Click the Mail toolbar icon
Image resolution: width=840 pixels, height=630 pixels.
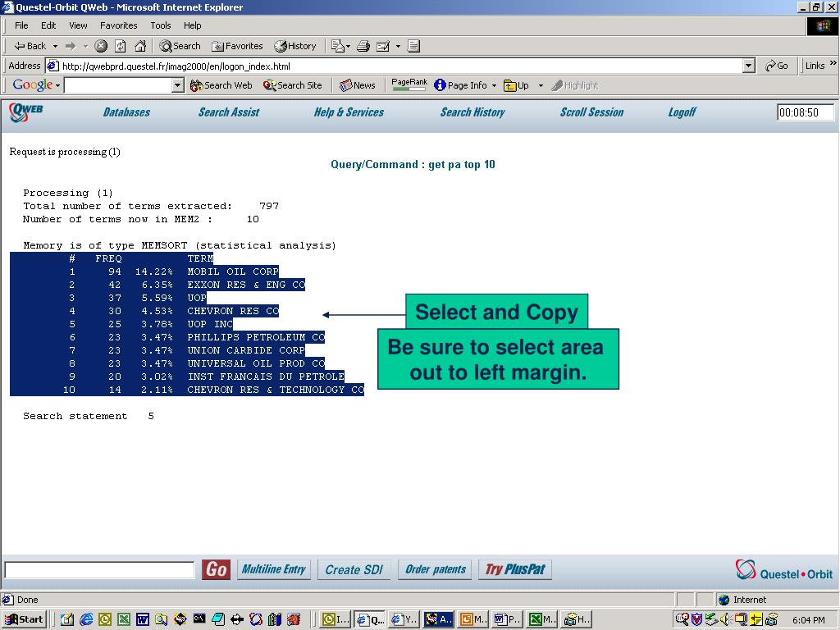click(x=337, y=46)
